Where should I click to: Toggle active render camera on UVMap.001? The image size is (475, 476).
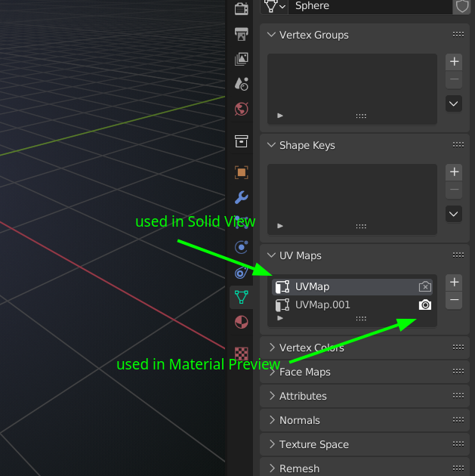coord(425,304)
